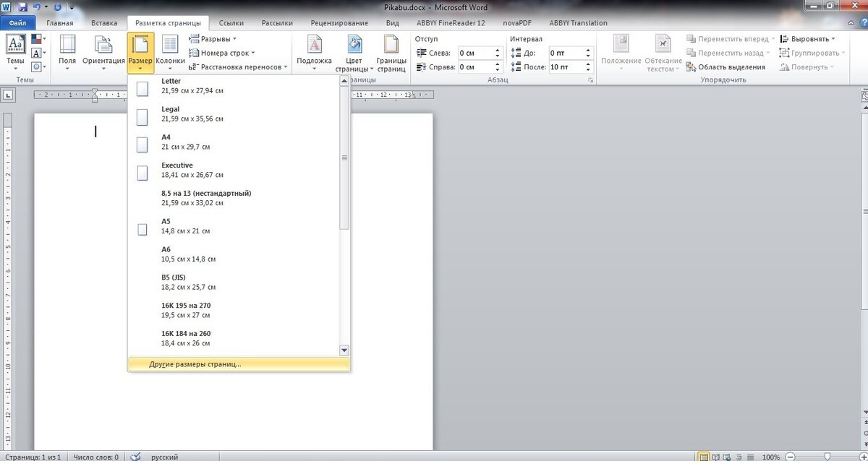Click the Redo icon in quick access toolbar
The width and height of the screenshot is (868, 461).
[x=58, y=7]
